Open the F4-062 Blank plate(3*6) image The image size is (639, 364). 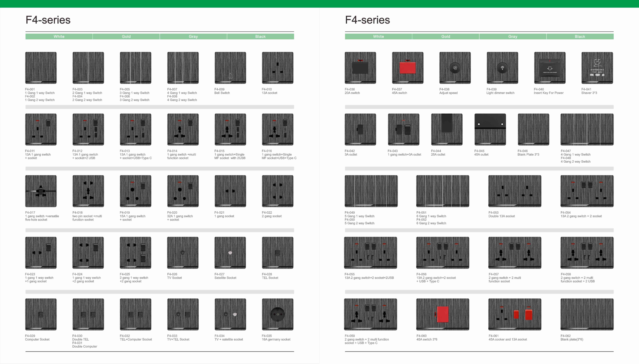587,314
